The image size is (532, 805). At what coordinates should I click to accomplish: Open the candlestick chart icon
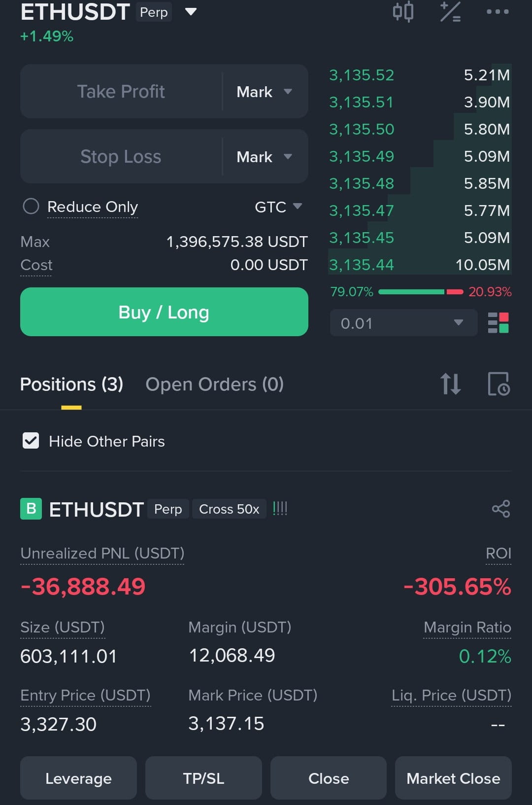pyautogui.click(x=403, y=12)
